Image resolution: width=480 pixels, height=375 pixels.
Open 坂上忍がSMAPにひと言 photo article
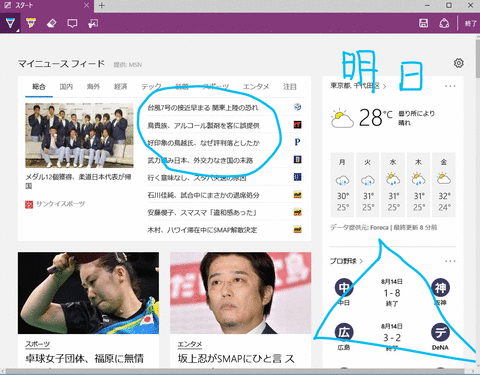241,293
